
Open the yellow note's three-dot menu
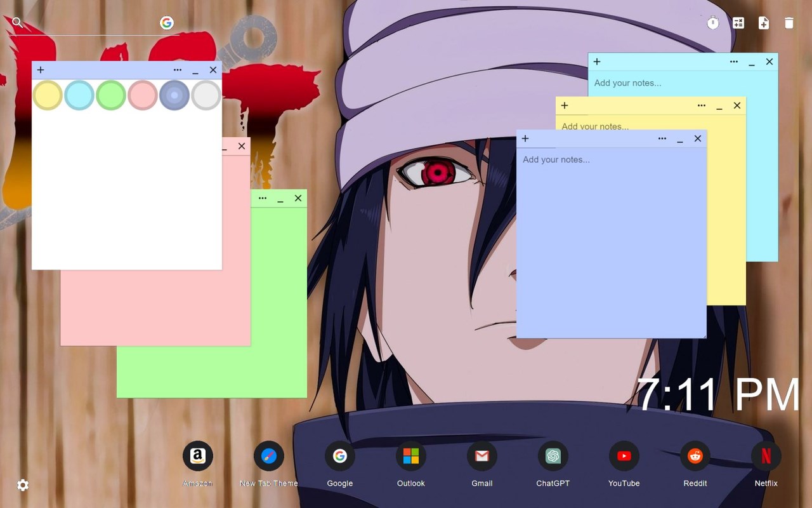(702, 105)
